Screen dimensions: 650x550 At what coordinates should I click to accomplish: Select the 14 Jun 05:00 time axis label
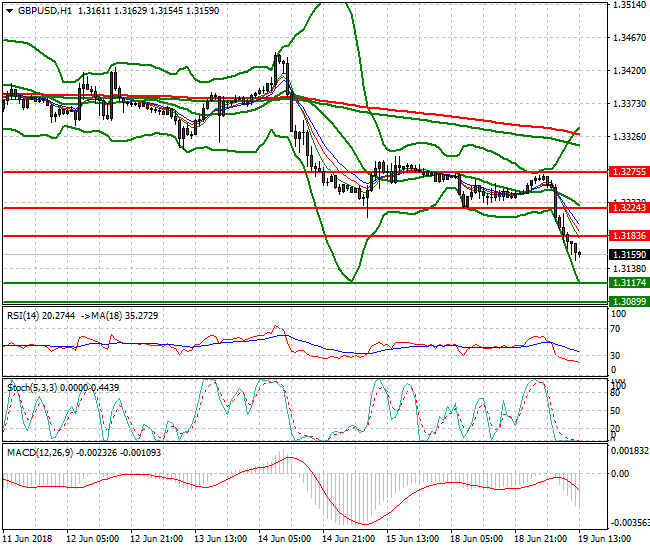283,539
